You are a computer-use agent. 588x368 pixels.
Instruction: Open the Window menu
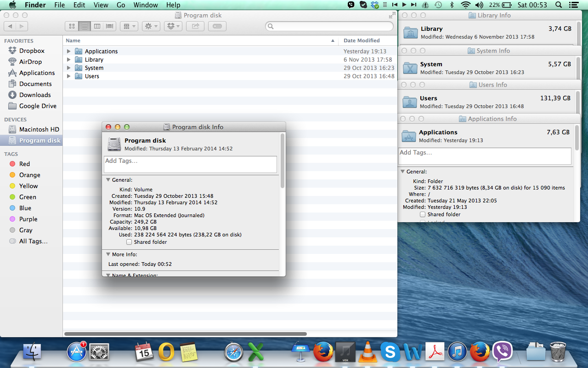point(145,5)
